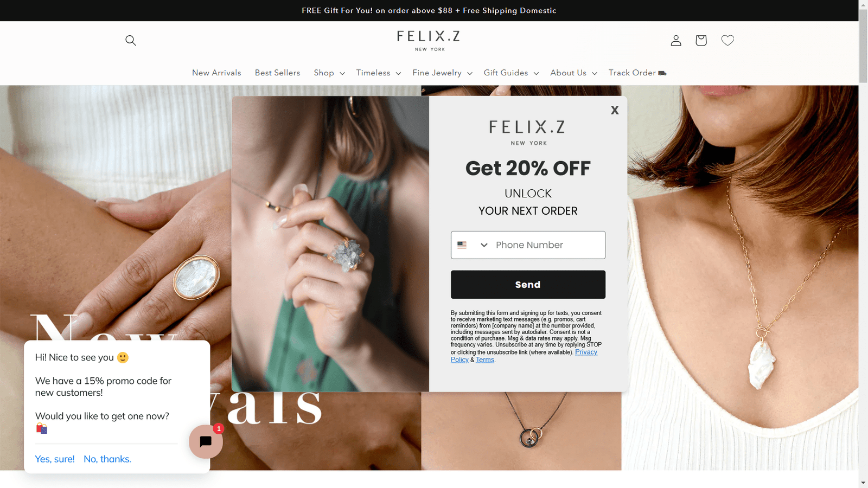Open the wishlist heart icon

[727, 40]
